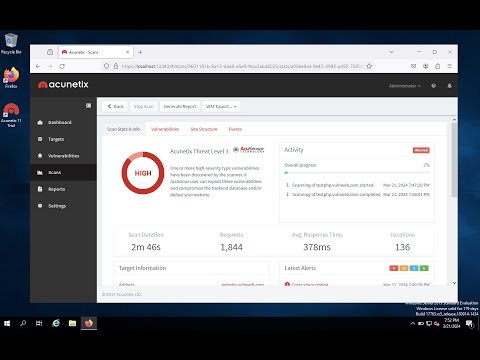Switch to the Events tab
The height and width of the screenshot is (360, 480).
pyautogui.click(x=235, y=129)
